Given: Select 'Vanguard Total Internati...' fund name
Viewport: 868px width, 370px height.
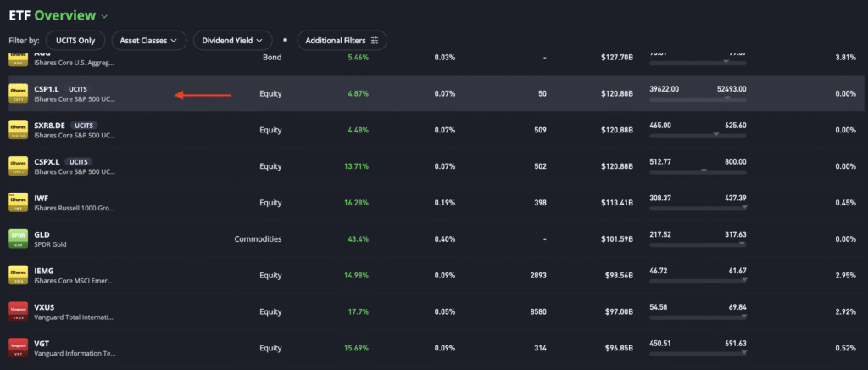Looking at the screenshot, I should 75,317.
